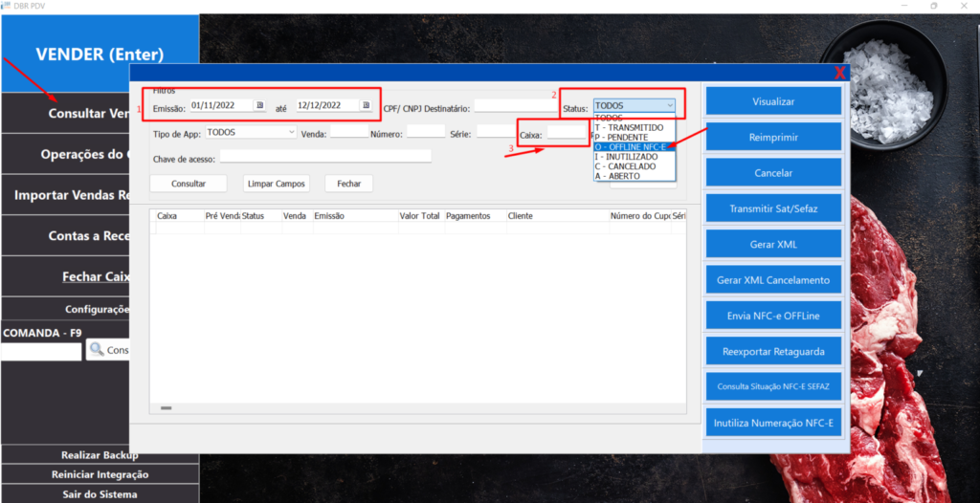Open calendar picker for start Emissão date
This screenshot has width=980, height=503.
point(259,105)
